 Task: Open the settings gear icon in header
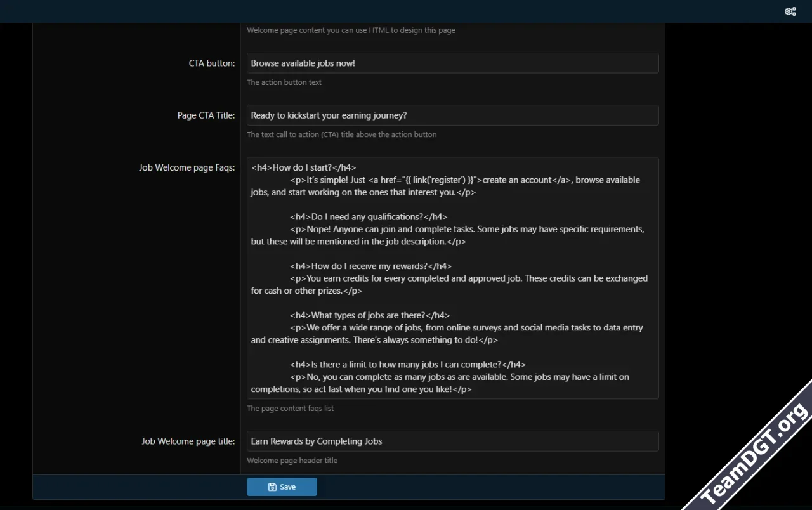pos(790,11)
